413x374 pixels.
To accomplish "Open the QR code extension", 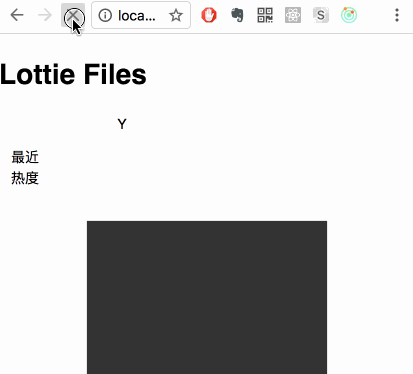I will click(x=265, y=15).
